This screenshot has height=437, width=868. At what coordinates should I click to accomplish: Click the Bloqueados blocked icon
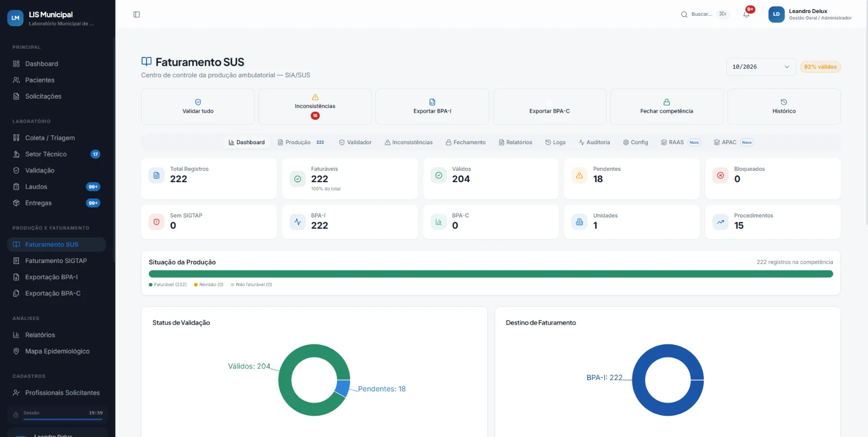720,176
